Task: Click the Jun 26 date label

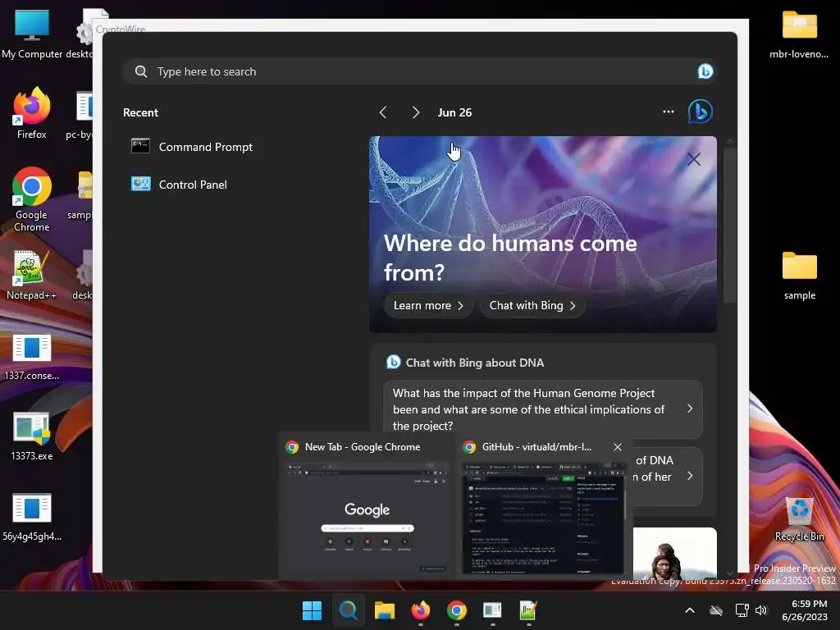Action: click(x=454, y=112)
